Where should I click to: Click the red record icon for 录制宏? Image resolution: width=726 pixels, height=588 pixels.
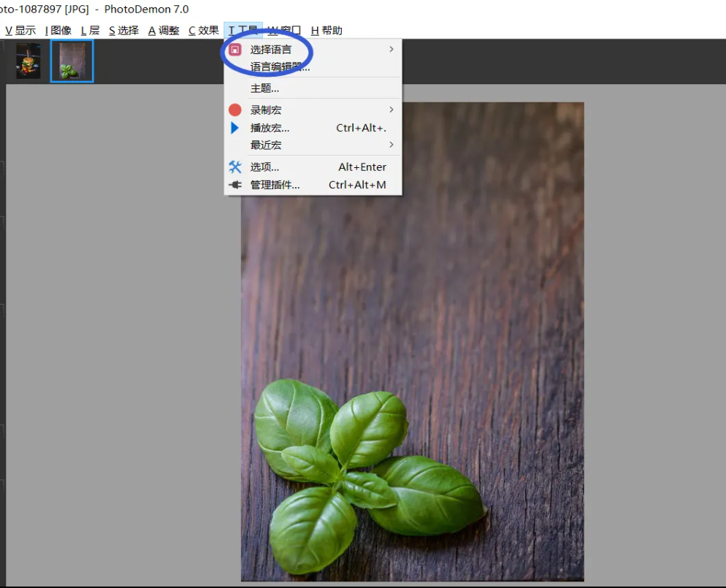[x=235, y=110]
